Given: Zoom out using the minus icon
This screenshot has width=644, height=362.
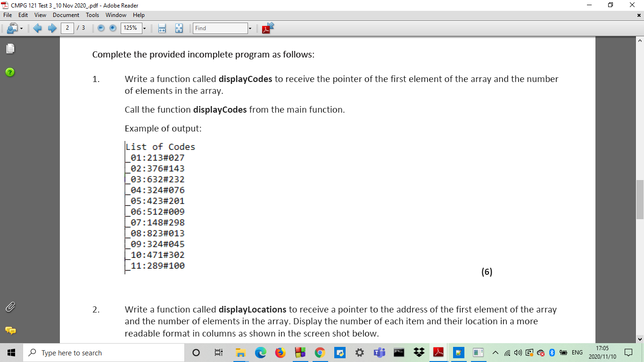Looking at the screenshot, I should [101, 28].
